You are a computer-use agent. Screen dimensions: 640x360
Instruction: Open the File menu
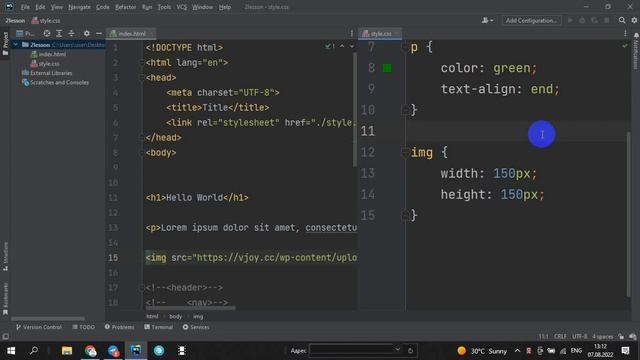(x=25, y=7)
